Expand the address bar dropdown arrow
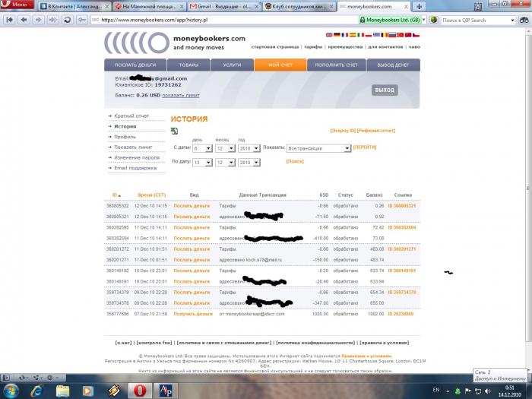 [x=424, y=20]
